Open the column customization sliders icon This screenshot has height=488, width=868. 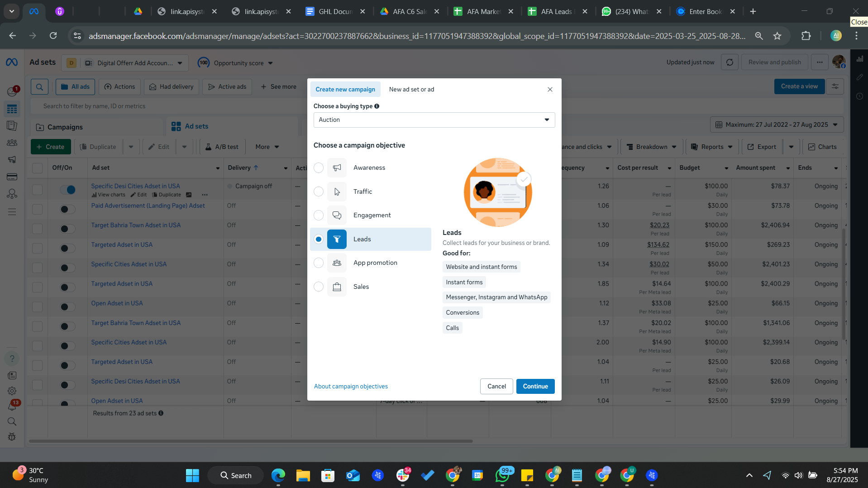click(x=835, y=86)
